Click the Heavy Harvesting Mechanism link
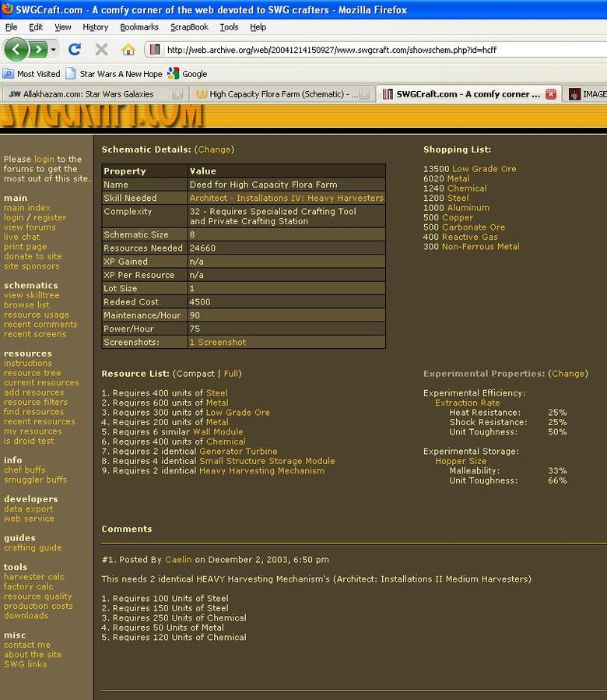 261,471
